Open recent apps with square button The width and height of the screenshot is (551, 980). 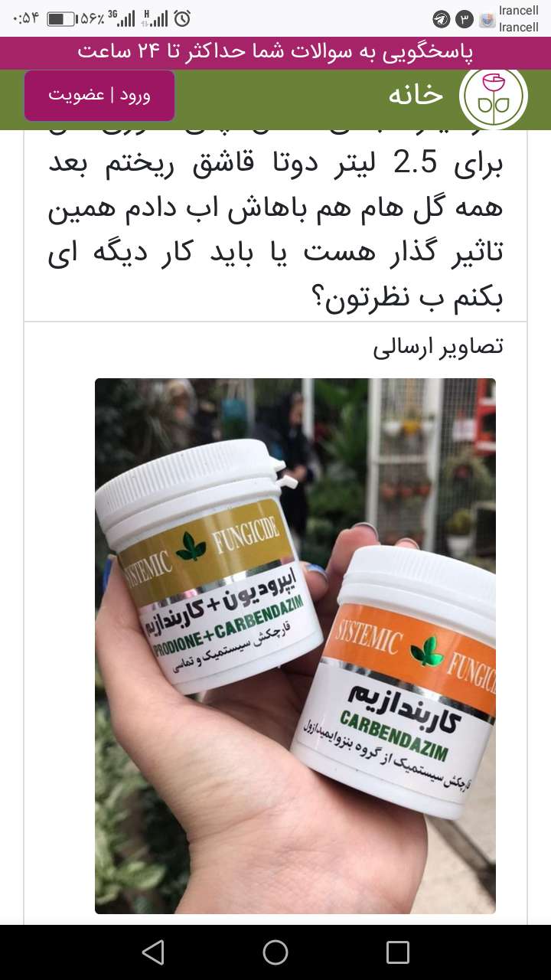point(398,952)
